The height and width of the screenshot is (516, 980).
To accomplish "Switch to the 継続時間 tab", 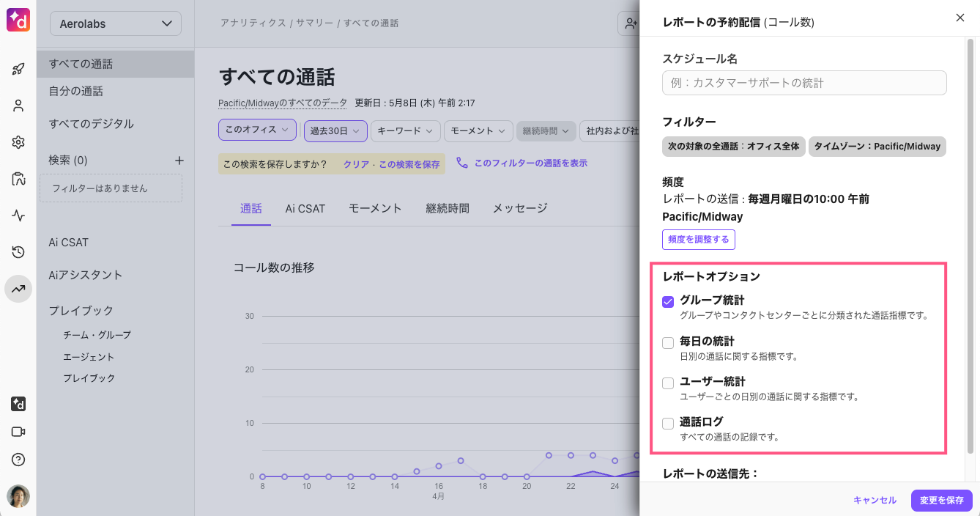I will coord(448,208).
